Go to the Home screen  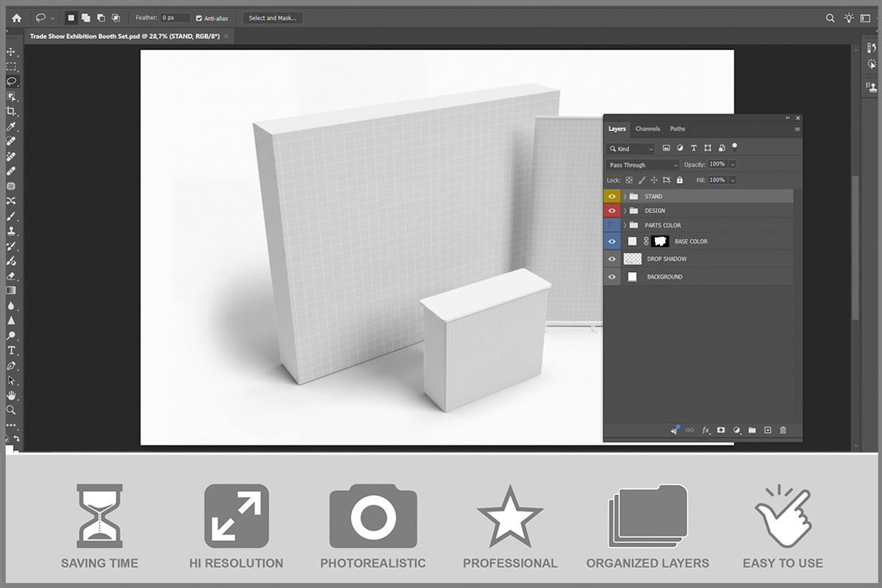pyautogui.click(x=16, y=18)
